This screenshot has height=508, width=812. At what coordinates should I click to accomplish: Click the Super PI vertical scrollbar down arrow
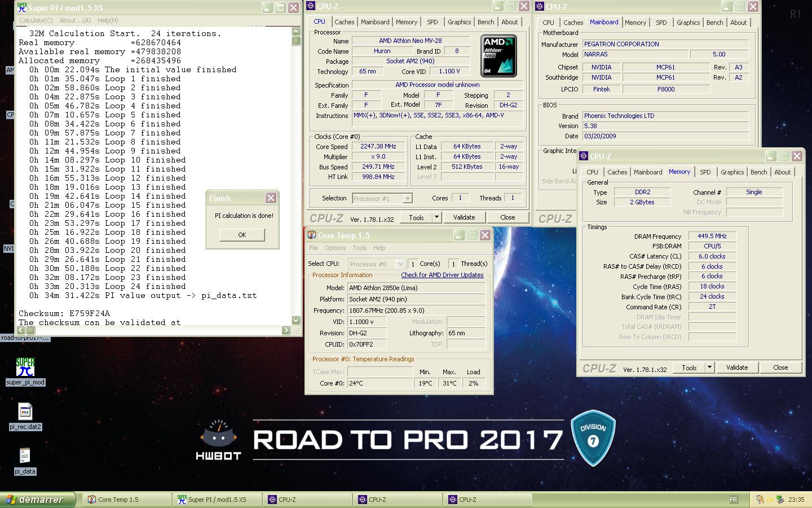[296, 320]
